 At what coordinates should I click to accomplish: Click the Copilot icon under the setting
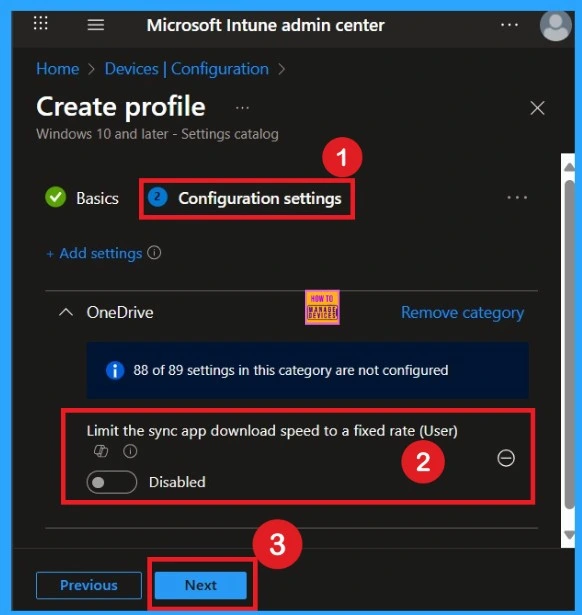tap(101, 451)
